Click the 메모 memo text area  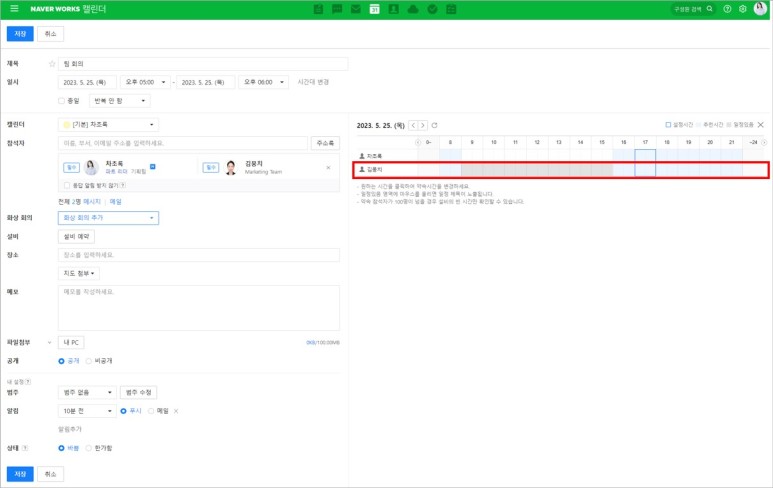199,308
